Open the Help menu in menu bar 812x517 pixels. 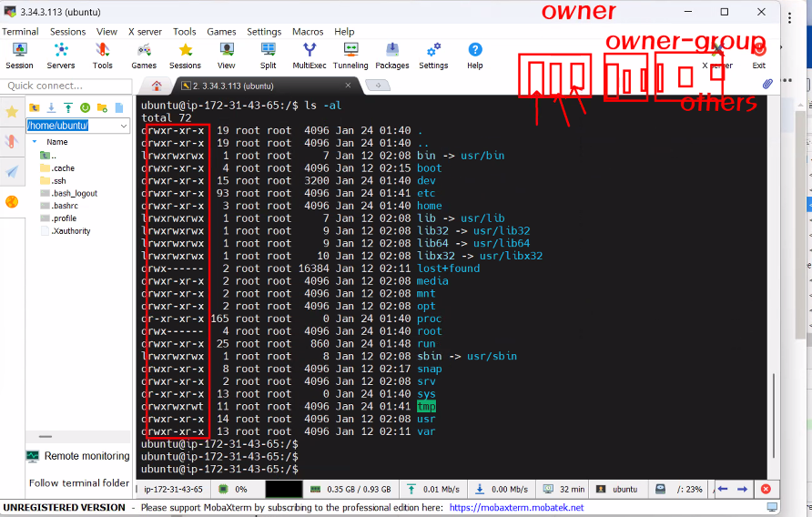pyautogui.click(x=344, y=32)
